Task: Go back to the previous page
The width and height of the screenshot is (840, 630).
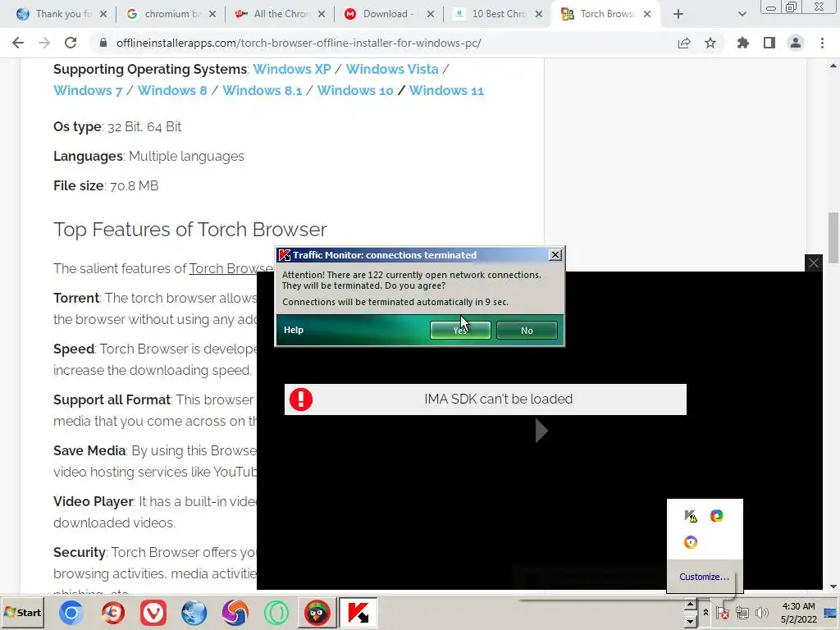Action: (x=18, y=43)
